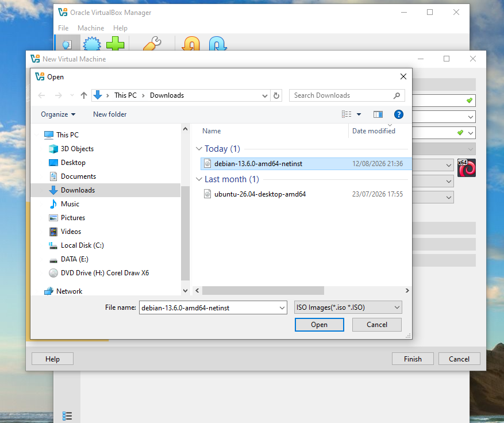Click the DVD Drive disc icon
The width and height of the screenshot is (504, 423).
pyautogui.click(x=53, y=273)
